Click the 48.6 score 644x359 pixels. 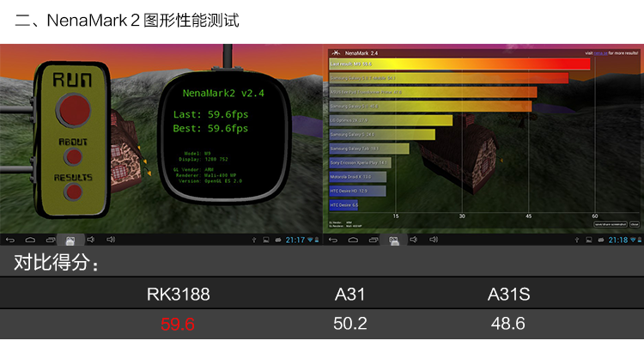[508, 323]
